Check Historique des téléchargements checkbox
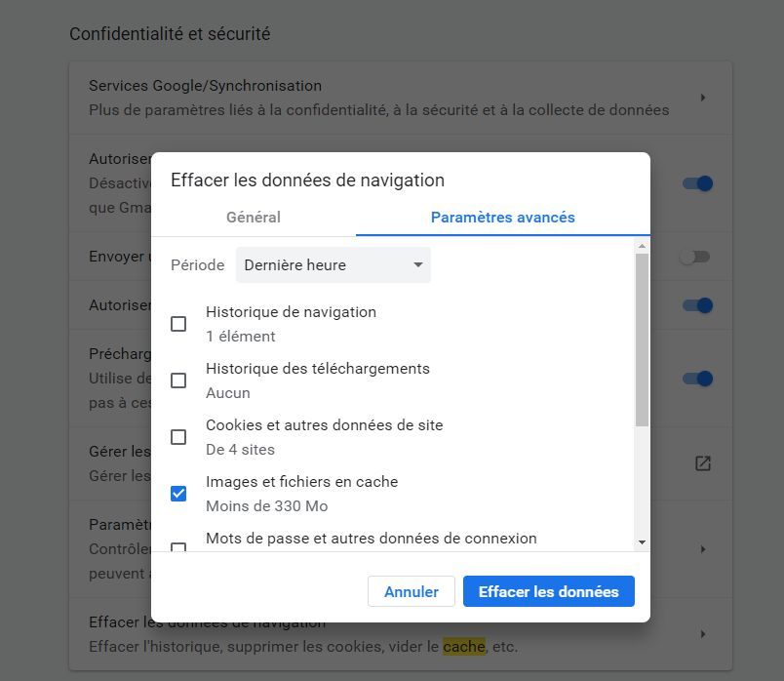The height and width of the screenshot is (681, 784). click(178, 381)
